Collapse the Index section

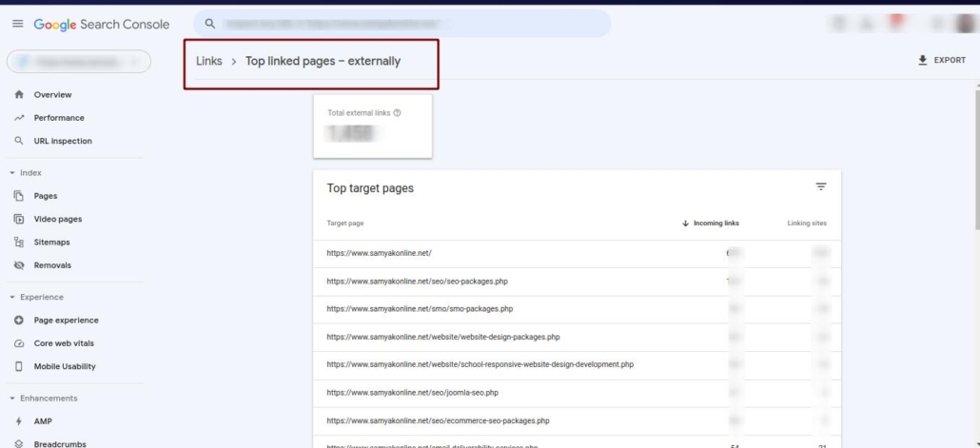[26, 173]
